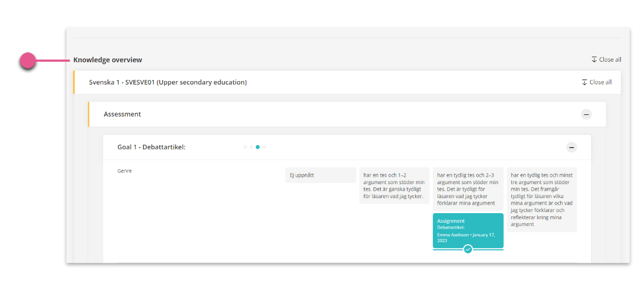Click the Svenska 1 - SVESVE01 course header

pyautogui.click(x=168, y=82)
